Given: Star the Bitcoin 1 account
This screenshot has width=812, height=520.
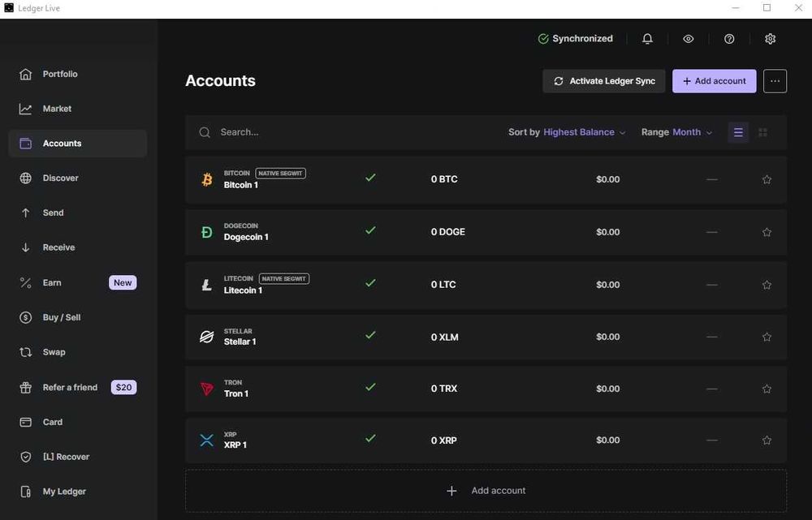Looking at the screenshot, I should coord(767,179).
